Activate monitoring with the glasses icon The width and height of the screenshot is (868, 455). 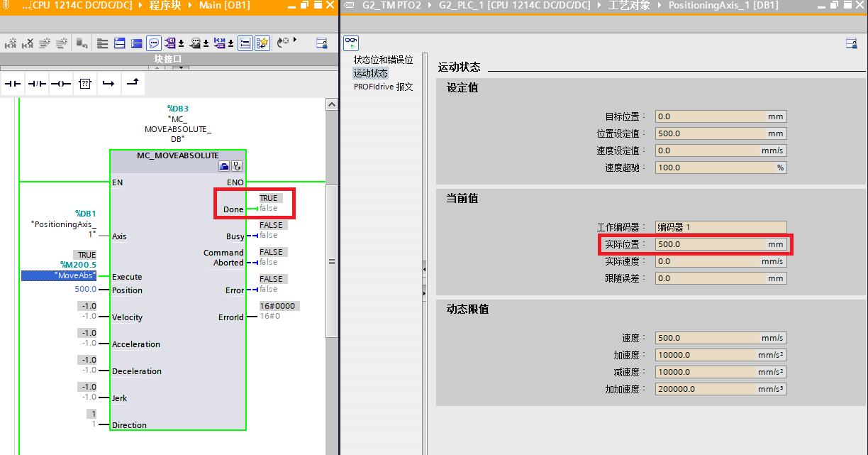pos(351,43)
